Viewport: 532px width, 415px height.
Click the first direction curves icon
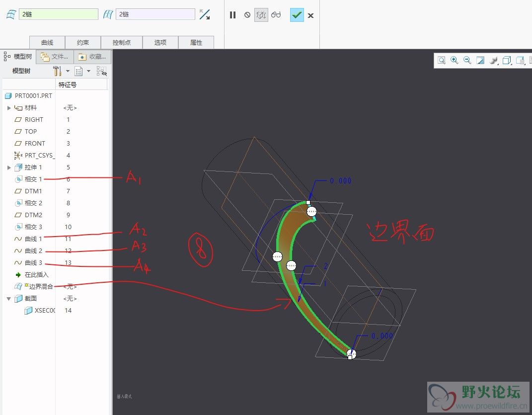[11, 14]
